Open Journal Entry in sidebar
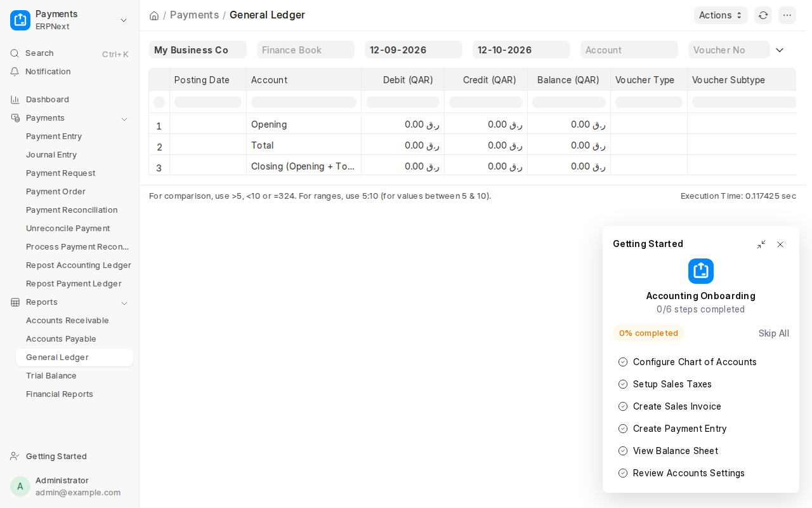 (74, 155)
